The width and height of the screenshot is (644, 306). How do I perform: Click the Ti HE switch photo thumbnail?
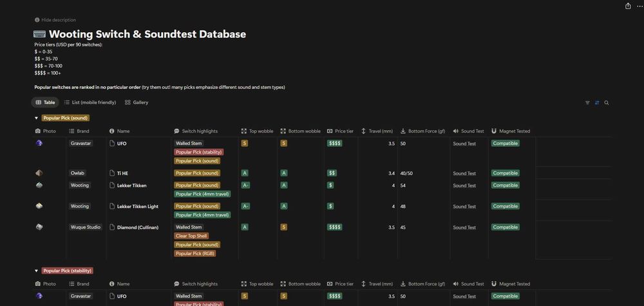(39, 173)
